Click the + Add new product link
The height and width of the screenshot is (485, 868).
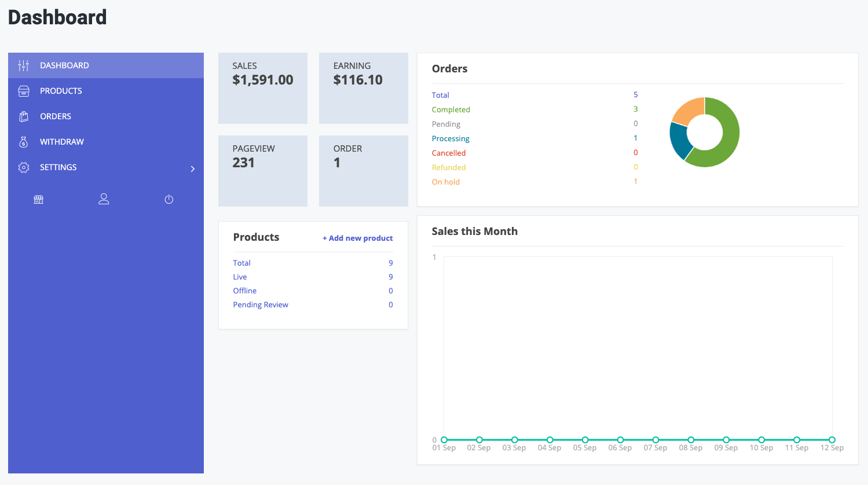(x=357, y=238)
